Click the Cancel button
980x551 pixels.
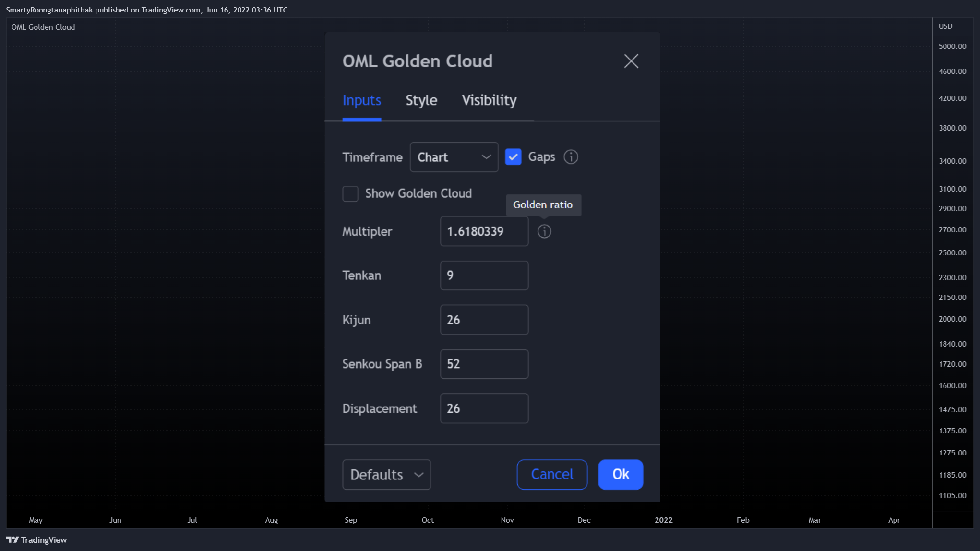tap(552, 475)
